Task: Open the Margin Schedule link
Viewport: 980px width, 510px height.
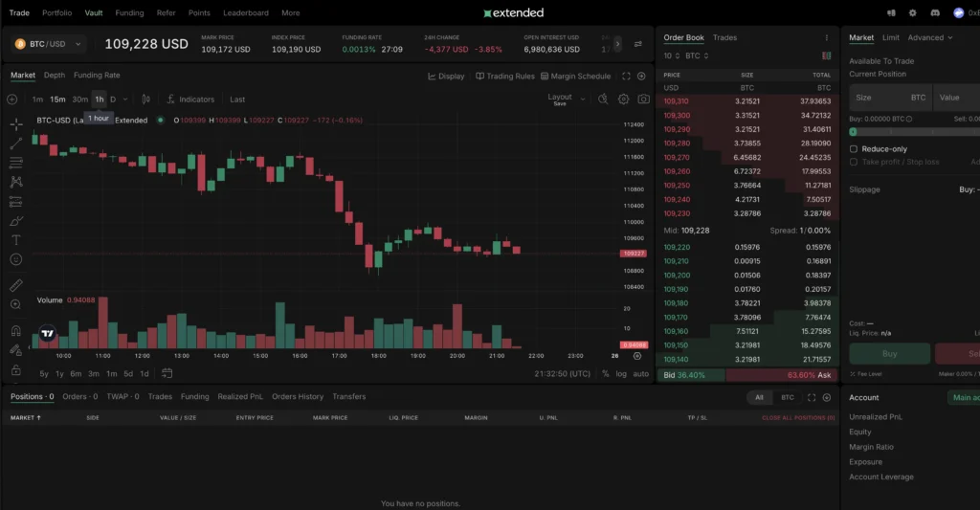Action: click(x=575, y=77)
